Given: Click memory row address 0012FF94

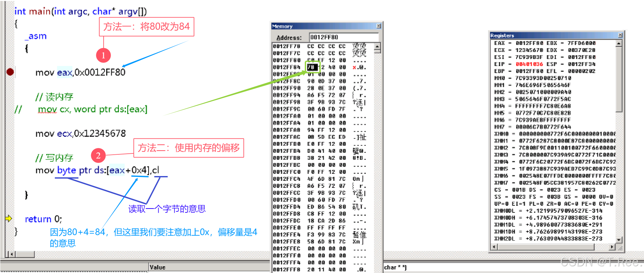Looking at the screenshot, I should 286,95.
